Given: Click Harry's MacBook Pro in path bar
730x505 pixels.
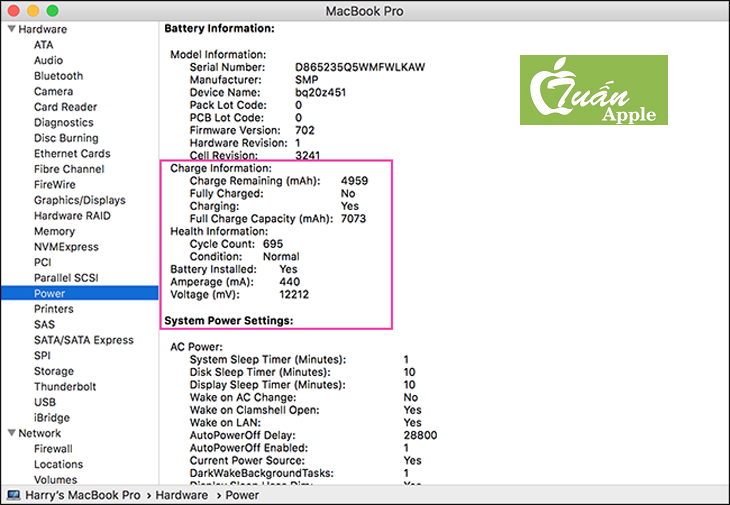Looking at the screenshot, I should point(83,495).
